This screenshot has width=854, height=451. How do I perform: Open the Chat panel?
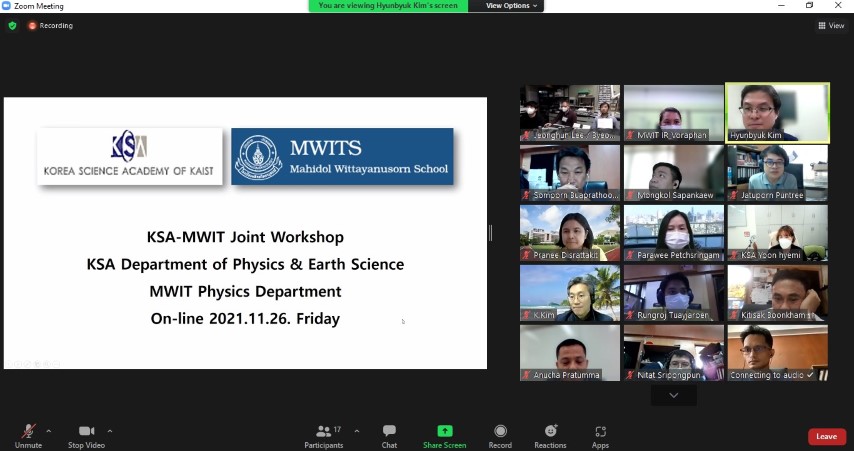pos(389,437)
